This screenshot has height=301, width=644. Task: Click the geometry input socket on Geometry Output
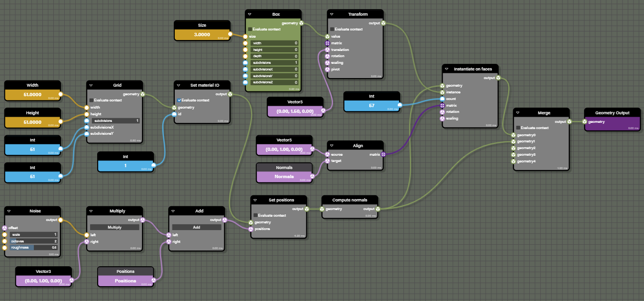pyautogui.click(x=584, y=121)
